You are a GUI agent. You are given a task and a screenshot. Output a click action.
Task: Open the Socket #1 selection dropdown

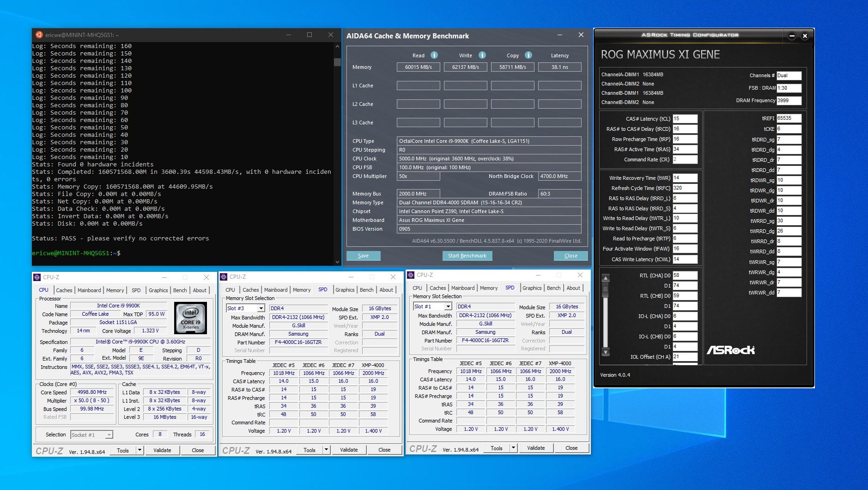click(x=109, y=435)
